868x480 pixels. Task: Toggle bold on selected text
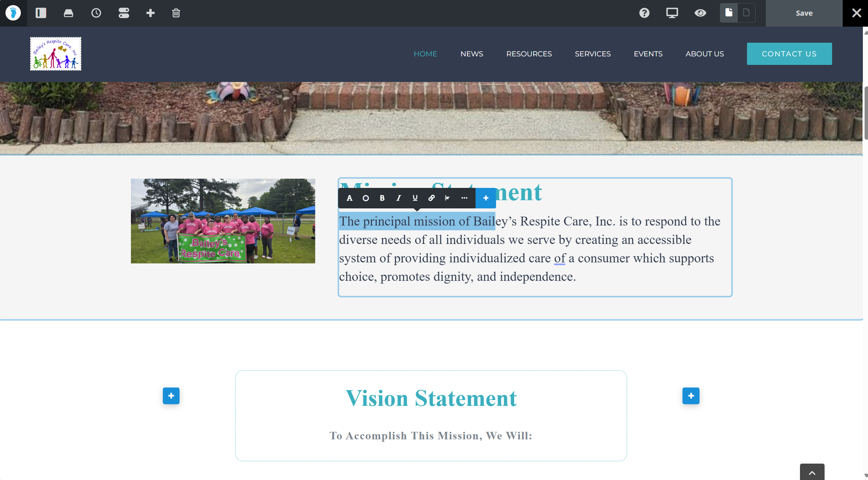382,198
